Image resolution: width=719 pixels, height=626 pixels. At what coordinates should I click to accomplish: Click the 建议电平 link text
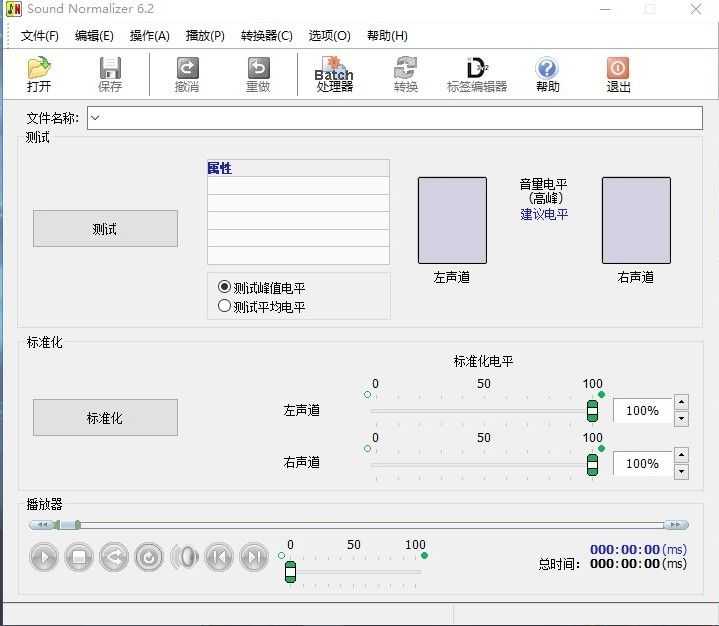(x=544, y=214)
